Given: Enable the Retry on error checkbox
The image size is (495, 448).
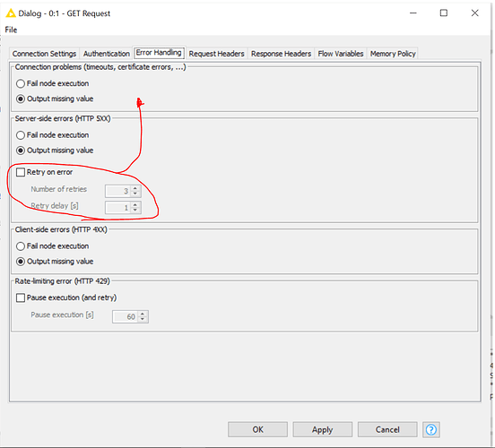Looking at the screenshot, I should (x=21, y=172).
